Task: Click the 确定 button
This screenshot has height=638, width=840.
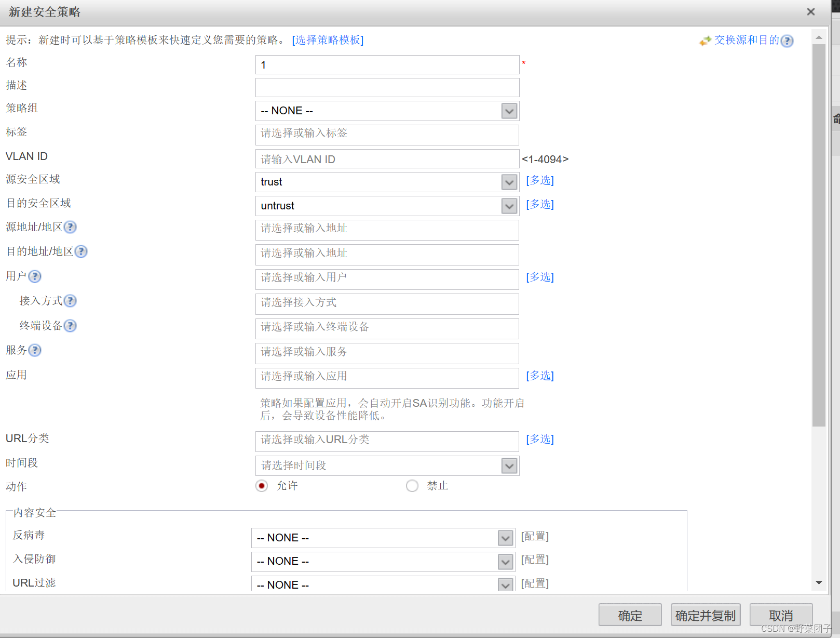Action: coord(630,615)
